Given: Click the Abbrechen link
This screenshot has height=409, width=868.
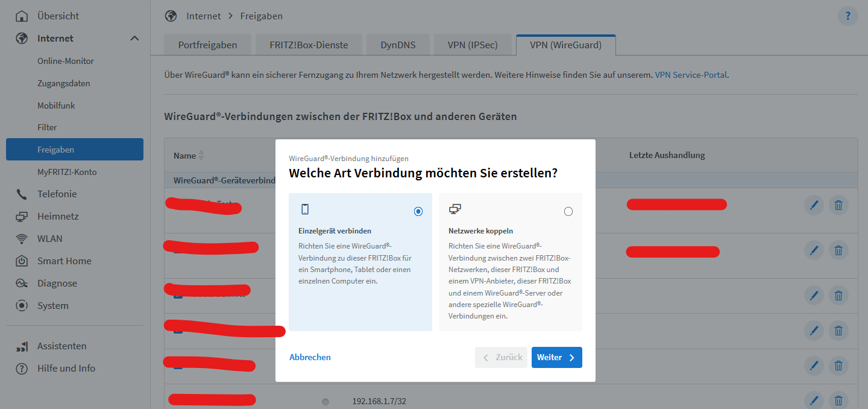Looking at the screenshot, I should [310, 358].
